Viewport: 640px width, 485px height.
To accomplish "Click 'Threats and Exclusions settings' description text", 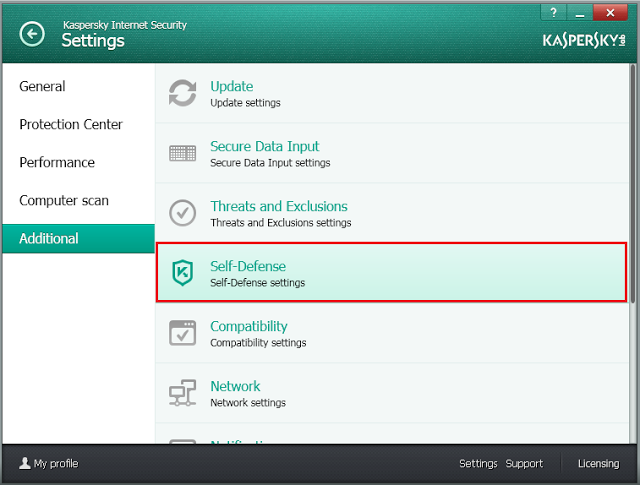I will pos(281,223).
